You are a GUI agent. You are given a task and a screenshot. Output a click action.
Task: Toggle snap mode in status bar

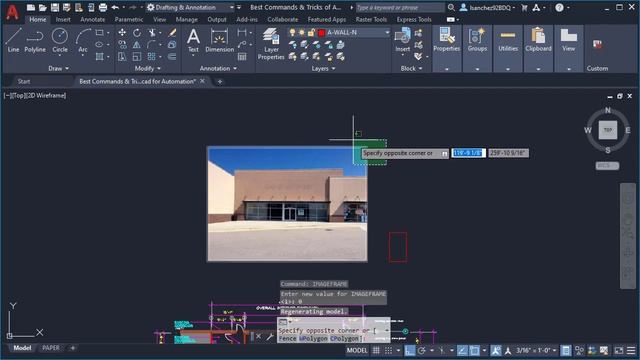389,350
